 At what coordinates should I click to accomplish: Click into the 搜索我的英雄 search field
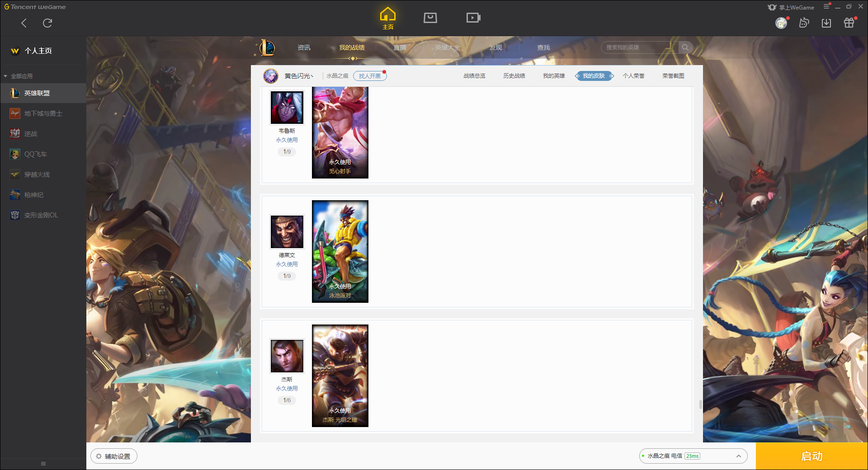click(x=640, y=47)
